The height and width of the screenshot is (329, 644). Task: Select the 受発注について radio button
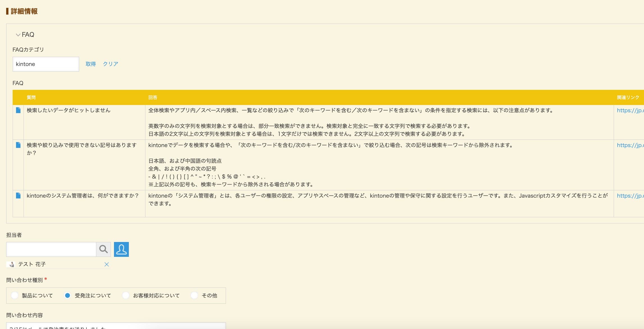[x=67, y=295]
